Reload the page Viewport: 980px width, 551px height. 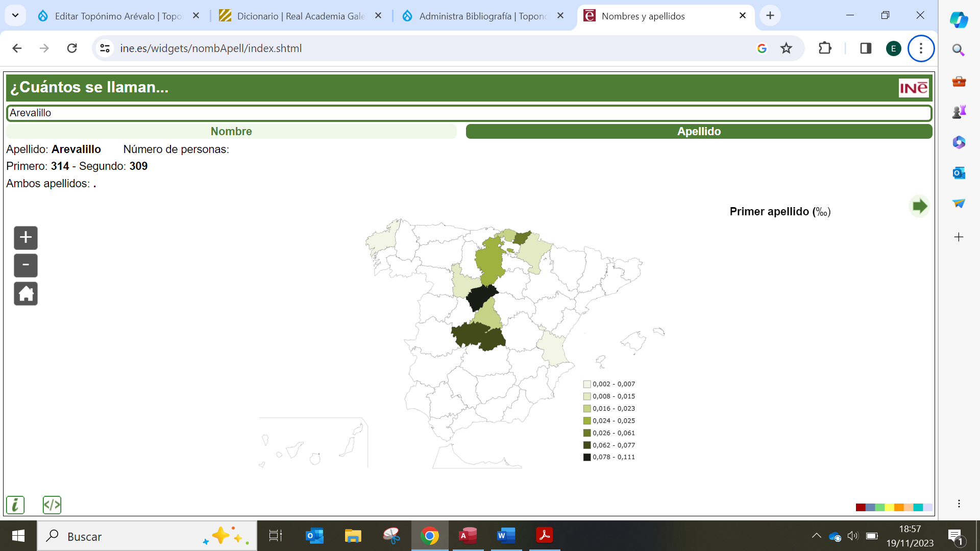[x=72, y=48]
